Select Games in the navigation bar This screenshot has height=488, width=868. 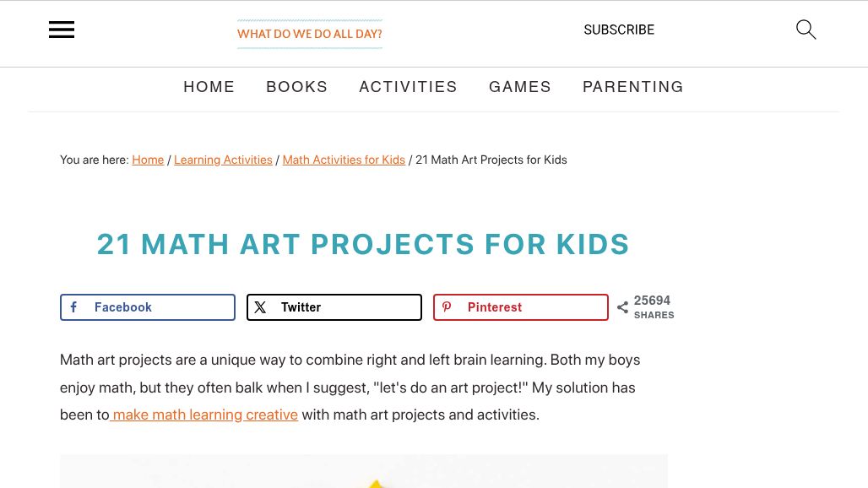pos(520,87)
